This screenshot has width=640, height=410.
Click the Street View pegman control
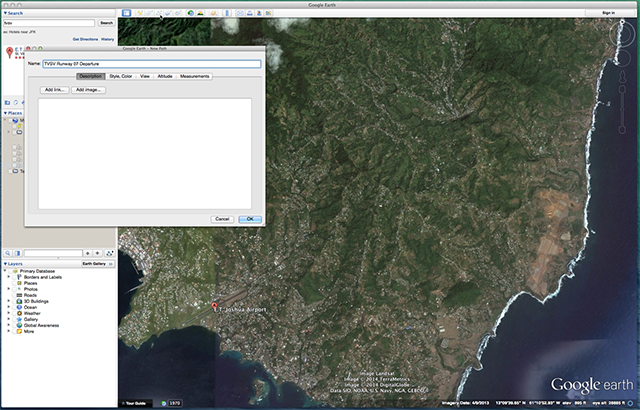tap(622, 77)
